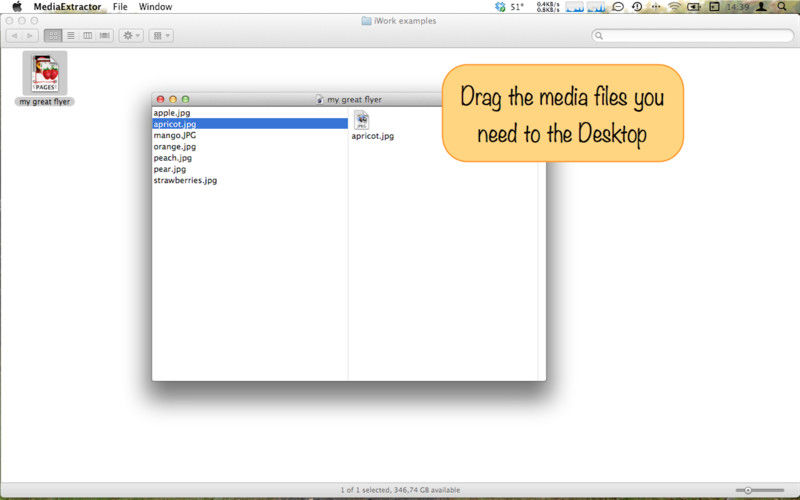
Task: Zoom the my great flyer window
Action: pos(185,99)
